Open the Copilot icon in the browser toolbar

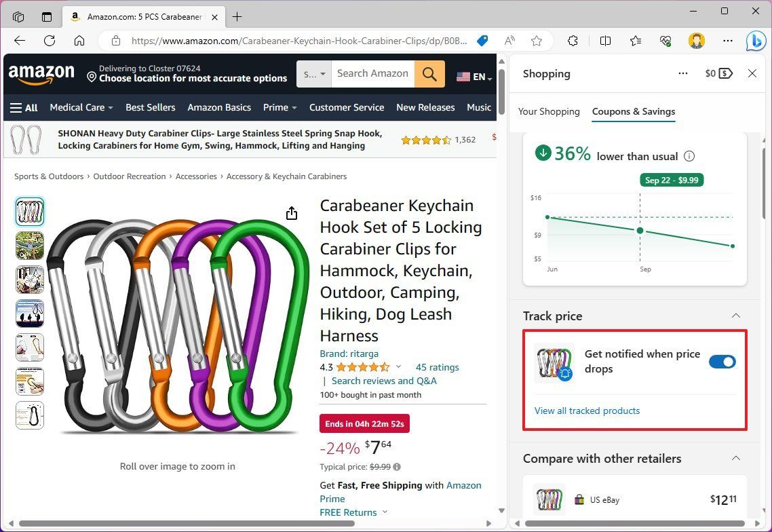756,41
